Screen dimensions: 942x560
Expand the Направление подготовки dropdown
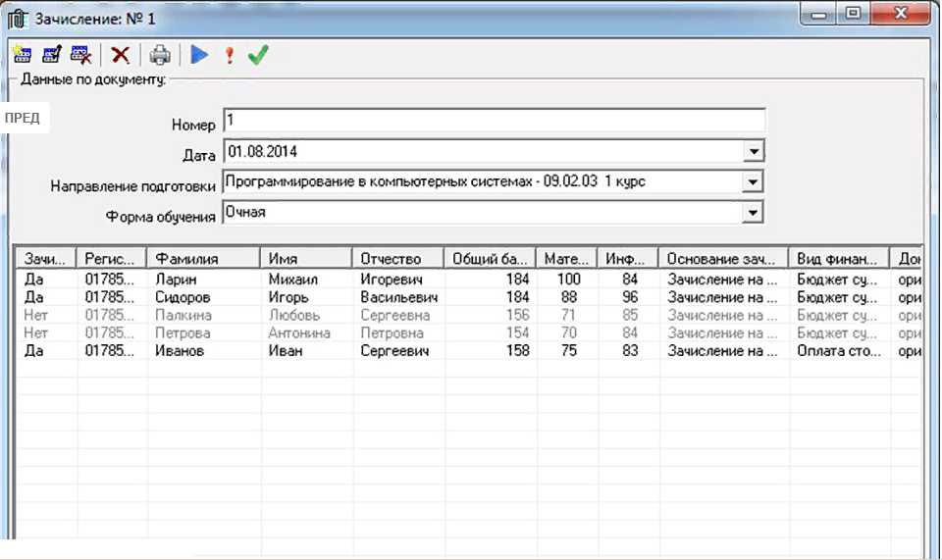(x=753, y=182)
